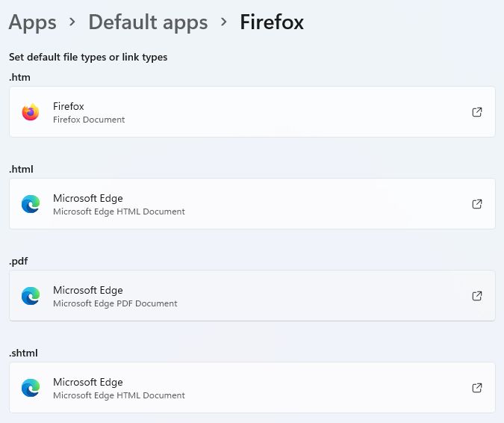Navigate to the Default apps breadcrumb
The image size is (504, 423).
[x=148, y=22]
